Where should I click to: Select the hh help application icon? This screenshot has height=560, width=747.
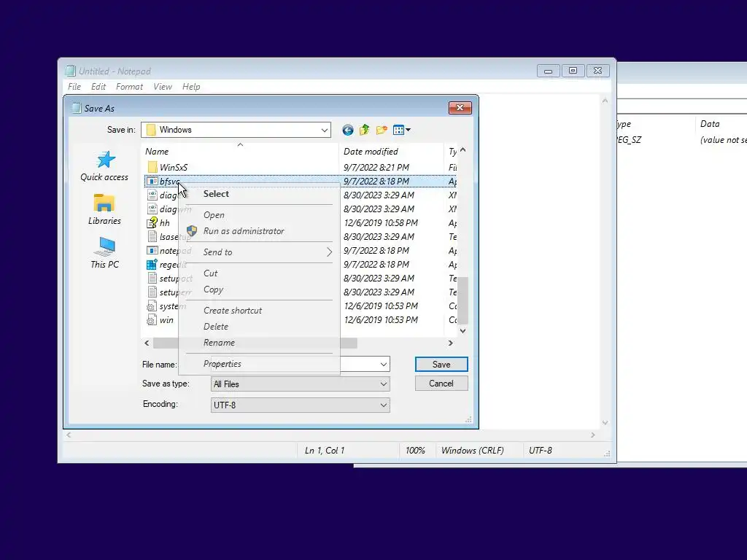coord(152,223)
